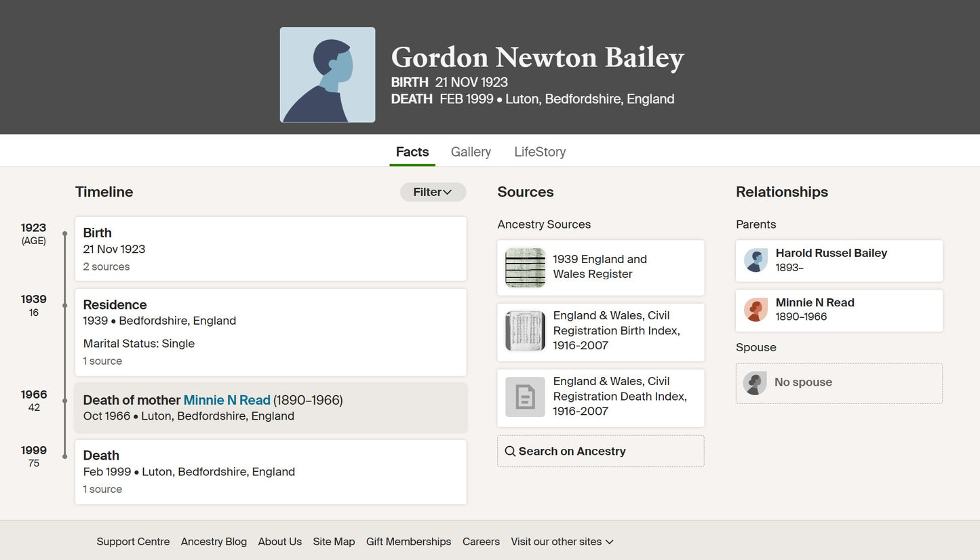Open the Birth Index record thumbnail image
This screenshot has height=560, width=980.
(x=525, y=331)
